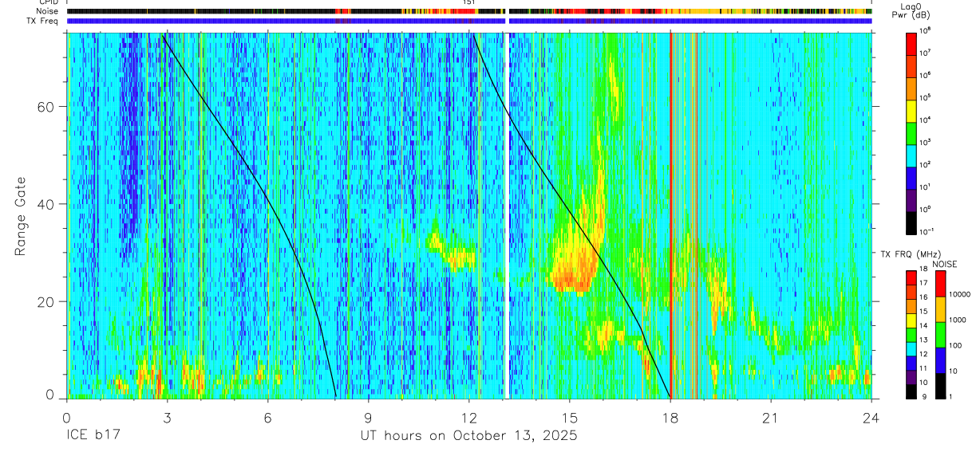Click the '18' tick label on the UT hours axis
980x452 pixels.
670,418
